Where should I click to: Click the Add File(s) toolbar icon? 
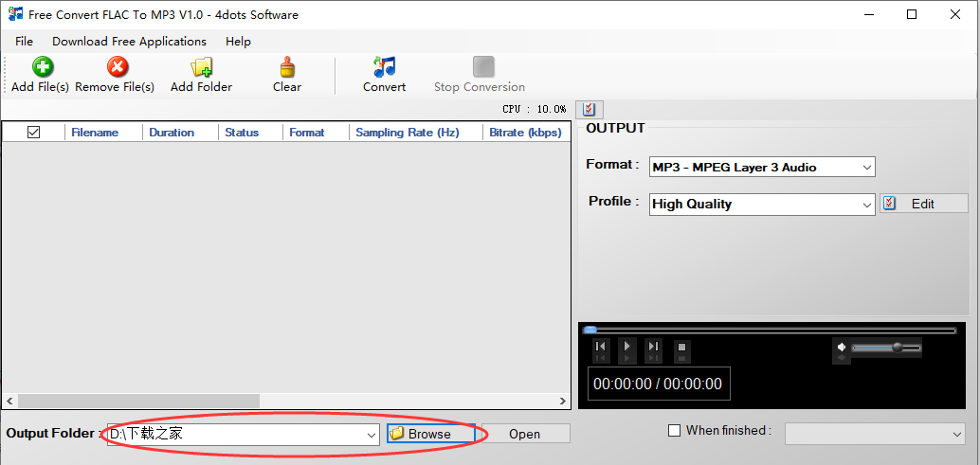click(42, 66)
